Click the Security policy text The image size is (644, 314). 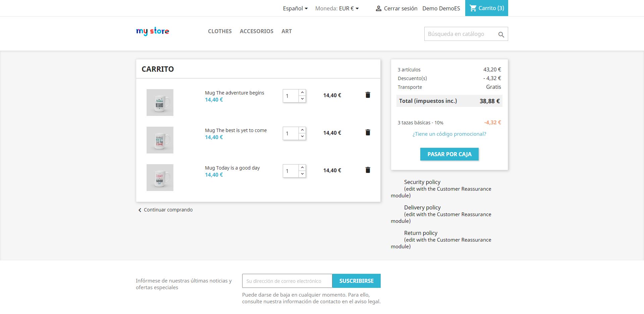(x=422, y=182)
